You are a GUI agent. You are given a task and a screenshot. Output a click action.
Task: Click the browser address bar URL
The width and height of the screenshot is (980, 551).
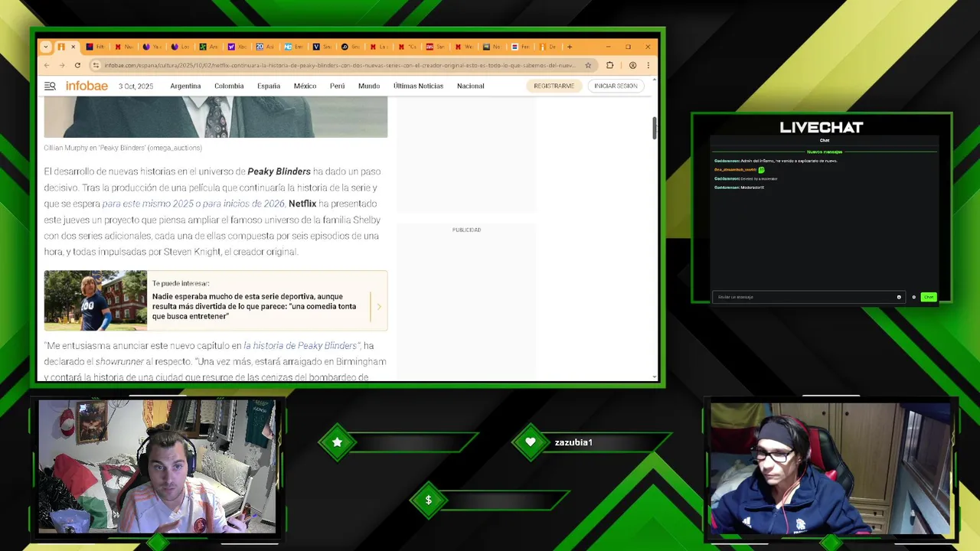[x=340, y=65]
